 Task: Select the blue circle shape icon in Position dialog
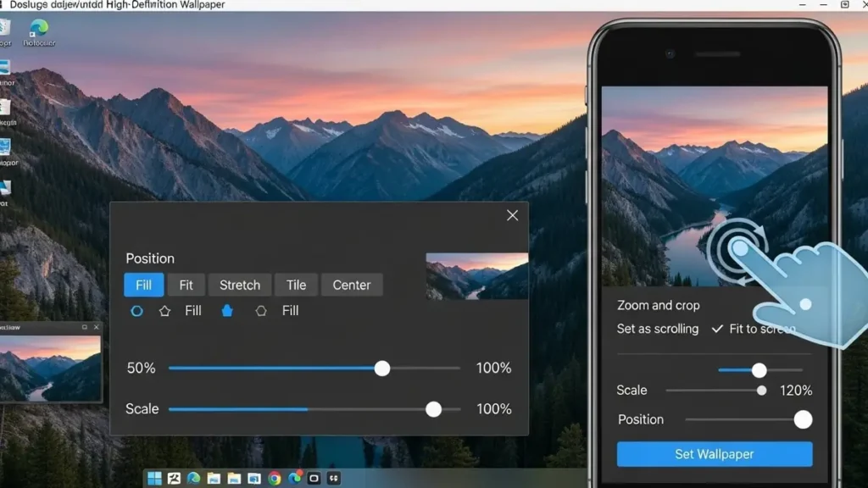point(136,311)
